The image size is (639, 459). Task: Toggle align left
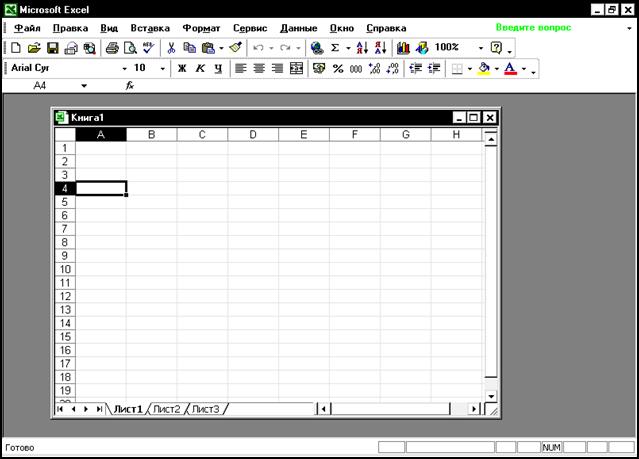tap(240, 68)
